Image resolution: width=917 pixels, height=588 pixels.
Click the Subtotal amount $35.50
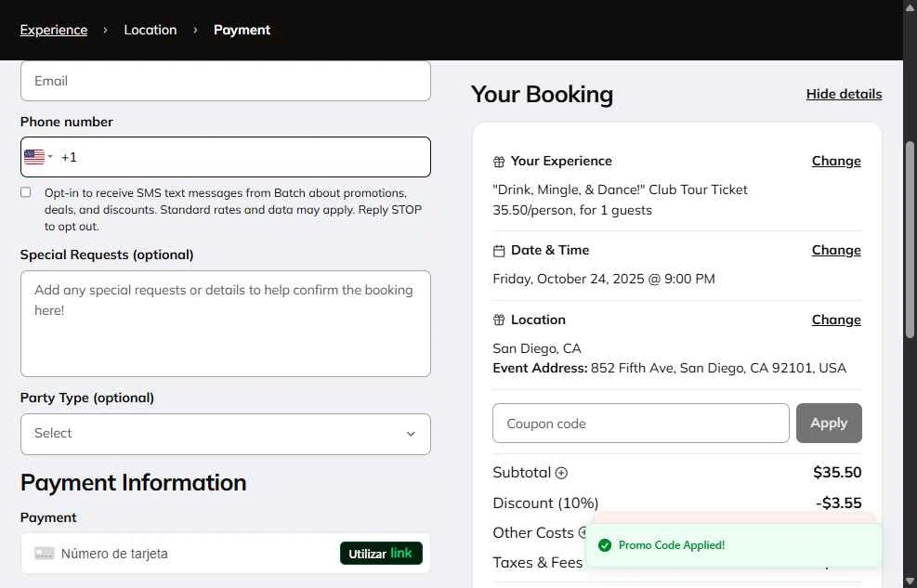pos(837,472)
